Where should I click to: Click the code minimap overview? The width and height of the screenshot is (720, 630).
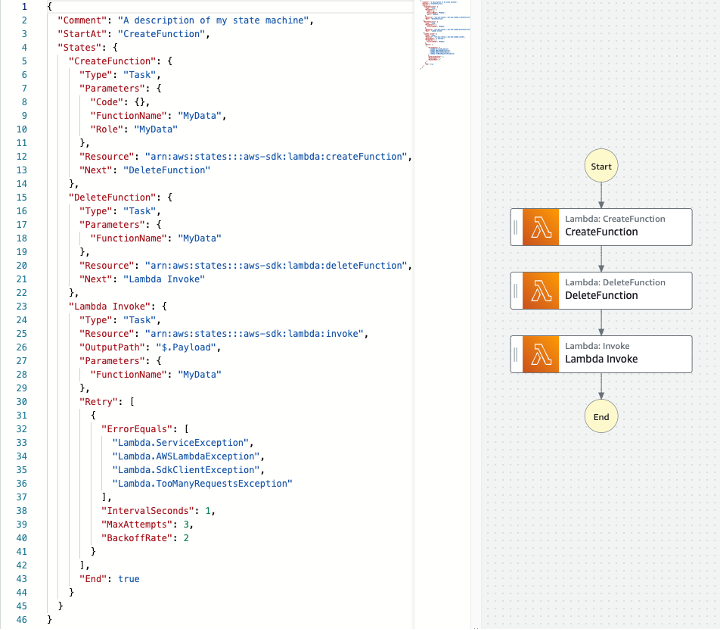point(444,34)
